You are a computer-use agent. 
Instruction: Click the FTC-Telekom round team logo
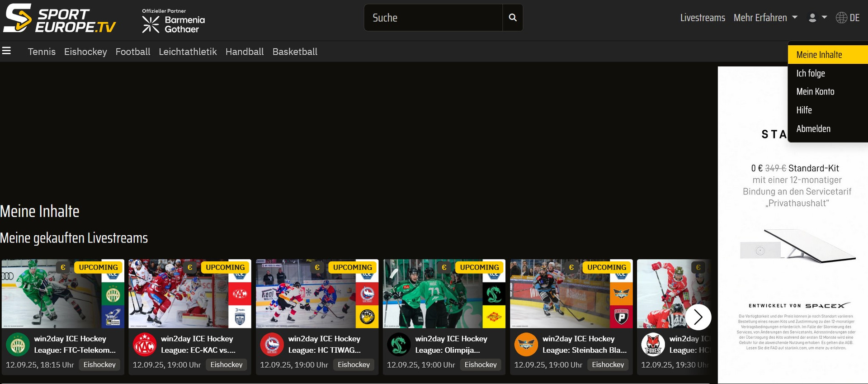coord(18,345)
